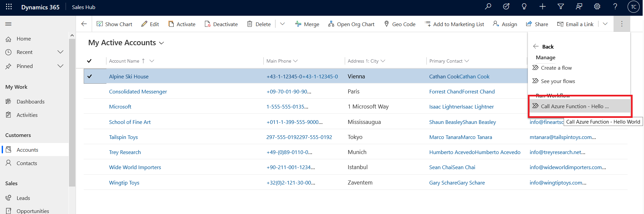
Task: Expand the Recent section in sidebar
Action: pos(60,52)
